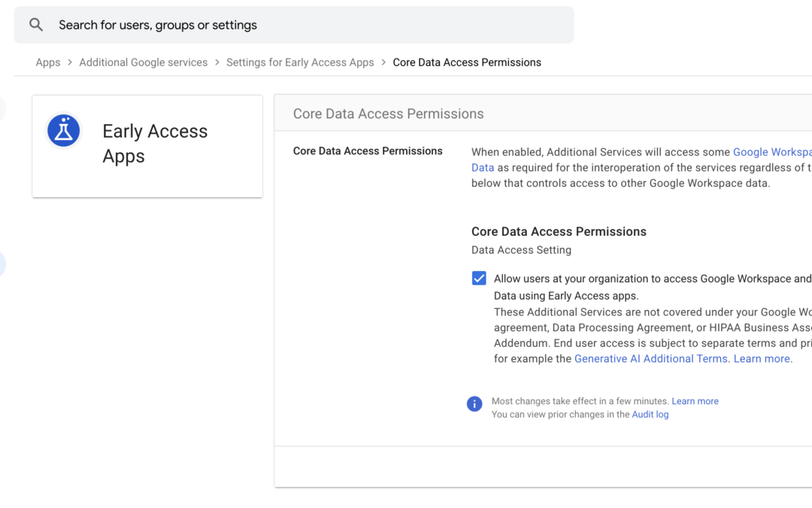Click the Early Access Apps flask icon
812x508 pixels.
[64, 131]
